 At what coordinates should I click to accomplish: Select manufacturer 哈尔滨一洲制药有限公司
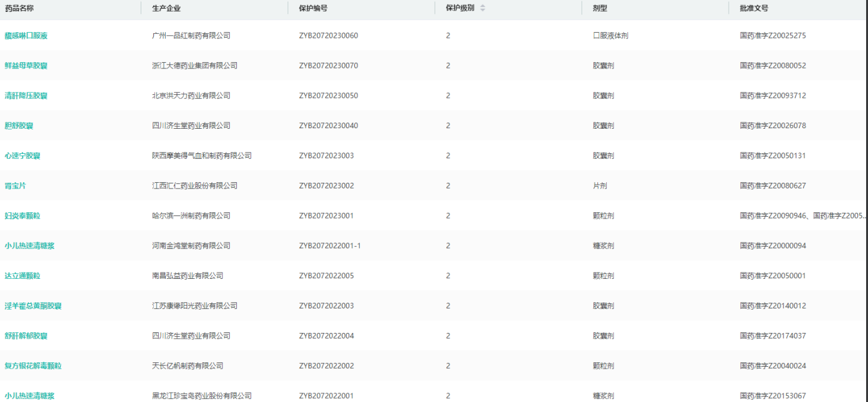tap(191, 216)
